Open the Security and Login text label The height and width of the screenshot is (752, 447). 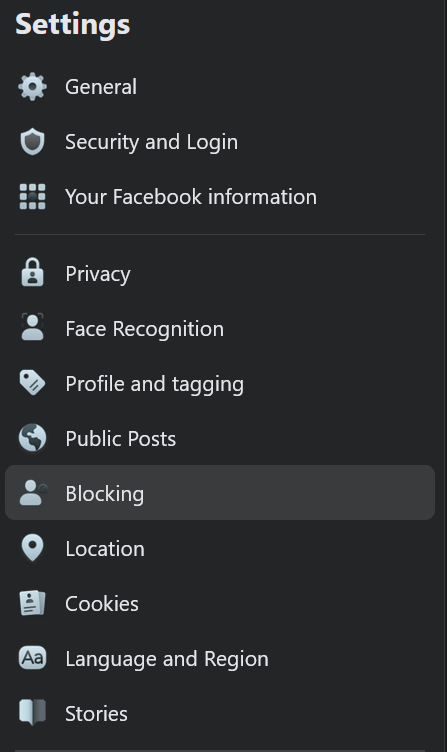pyautogui.click(x=152, y=142)
